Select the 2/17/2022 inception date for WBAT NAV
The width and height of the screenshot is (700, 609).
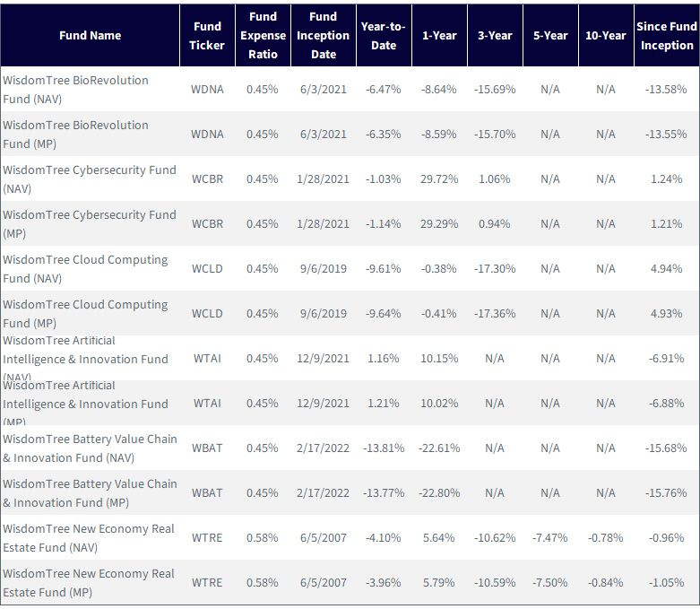point(324,448)
